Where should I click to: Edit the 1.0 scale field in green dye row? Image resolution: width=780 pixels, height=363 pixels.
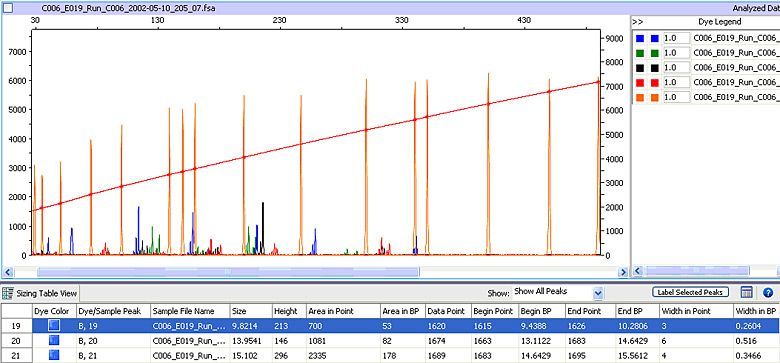click(676, 53)
